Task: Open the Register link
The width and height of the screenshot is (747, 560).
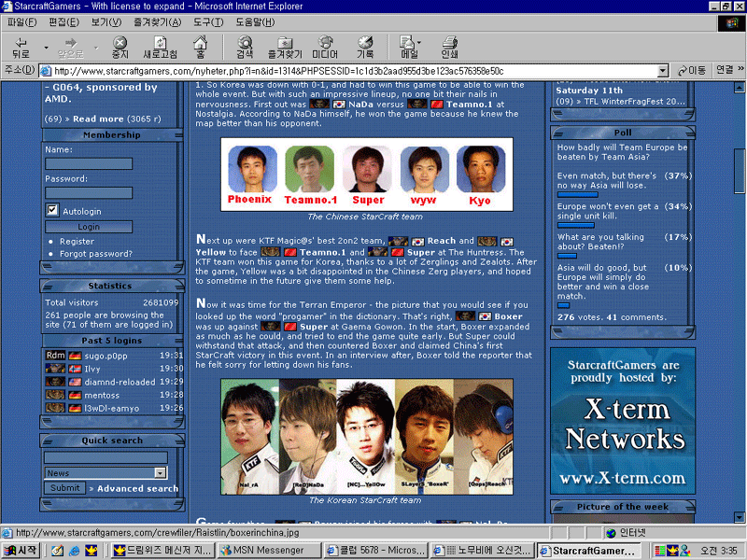Action: click(77, 242)
